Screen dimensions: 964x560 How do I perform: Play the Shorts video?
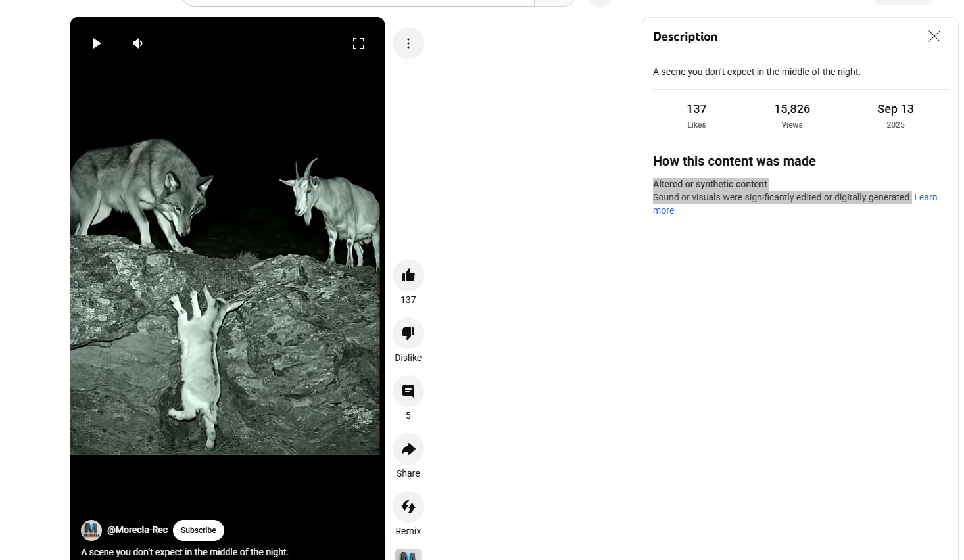click(x=97, y=43)
